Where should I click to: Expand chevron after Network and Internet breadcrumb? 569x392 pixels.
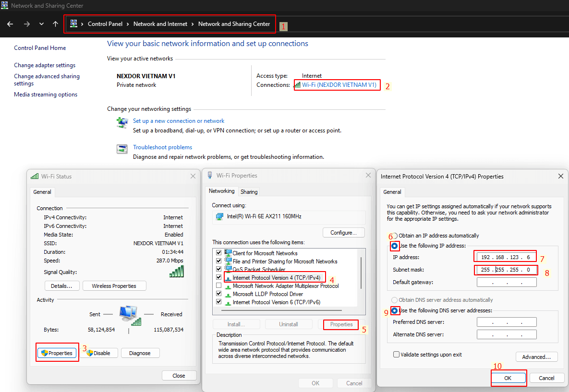point(193,24)
